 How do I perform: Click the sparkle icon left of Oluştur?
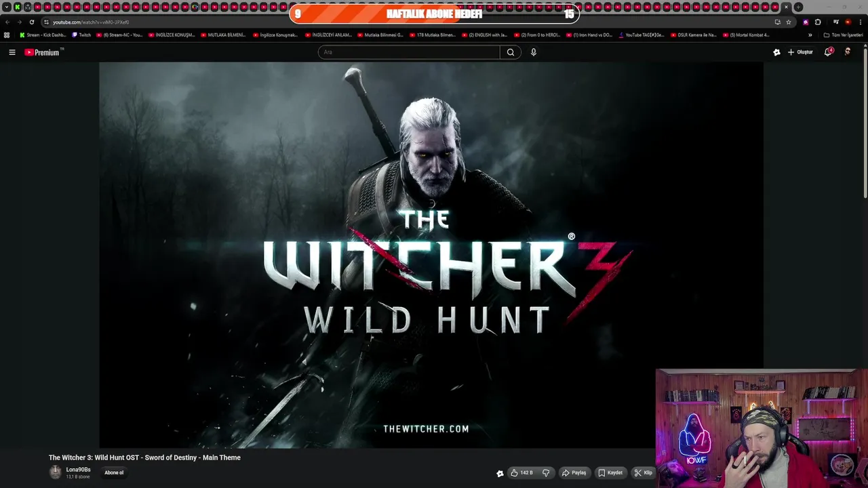pyautogui.click(x=776, y=52)
